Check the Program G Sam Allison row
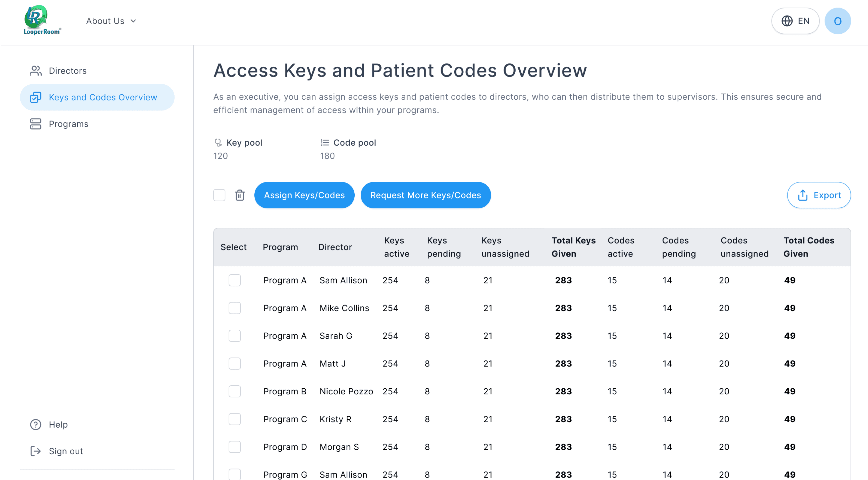Image resolution: width=868 pixels, height=480 pixels. [235, 474]
